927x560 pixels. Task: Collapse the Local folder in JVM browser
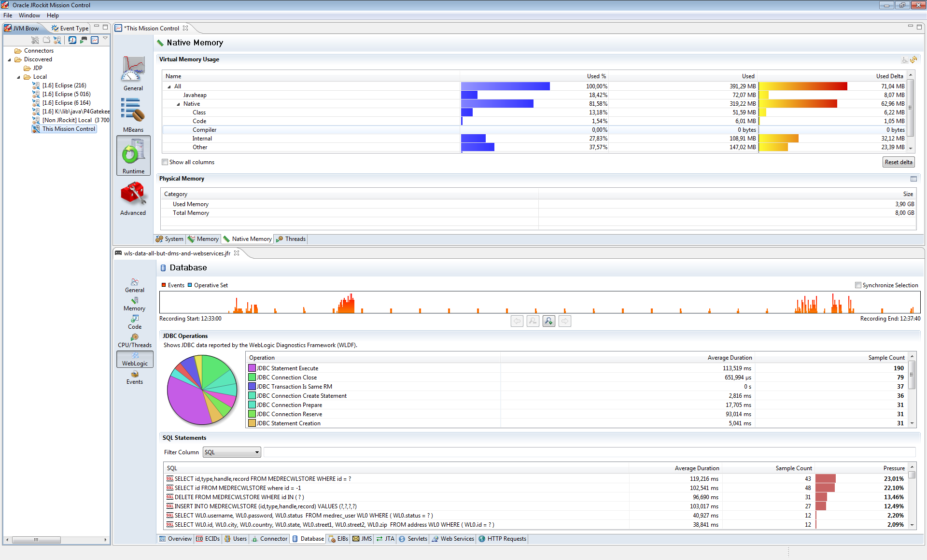[x=18, y=77]
